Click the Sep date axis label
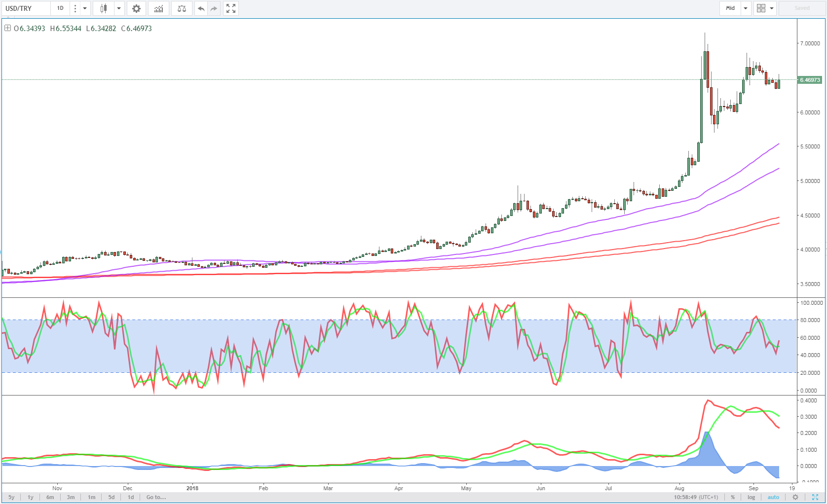 coord(753,488)
